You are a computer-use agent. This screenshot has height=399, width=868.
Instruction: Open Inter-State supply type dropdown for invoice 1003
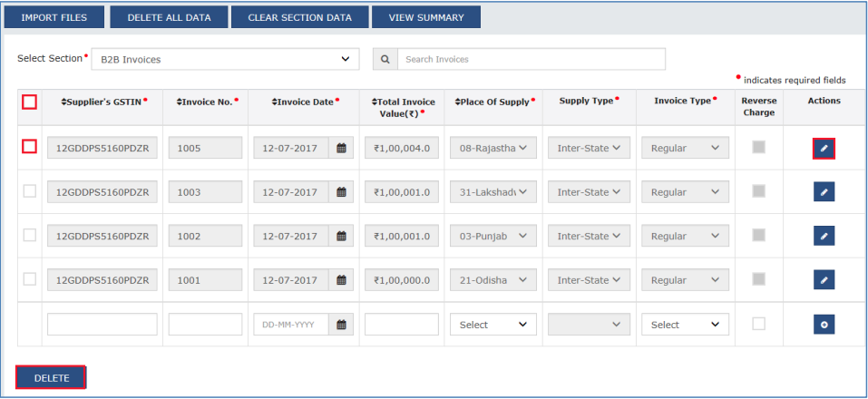click(589, 192)
